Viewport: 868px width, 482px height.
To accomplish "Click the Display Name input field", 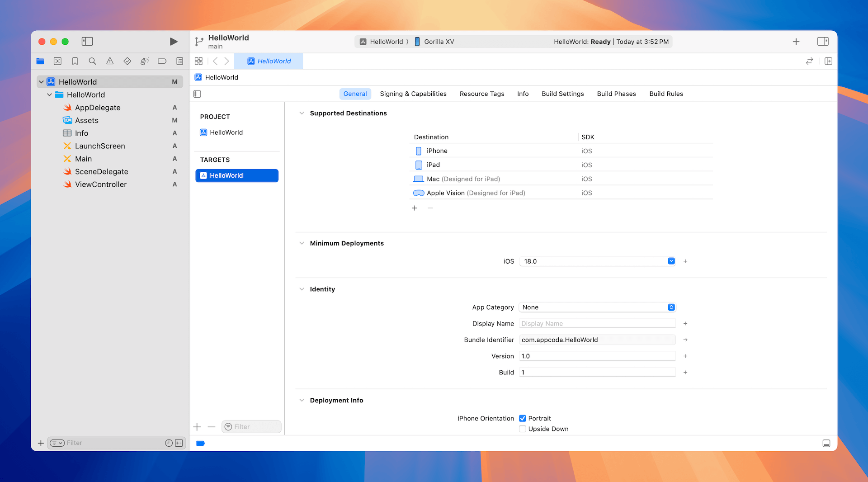I will (x=598, y=324).
